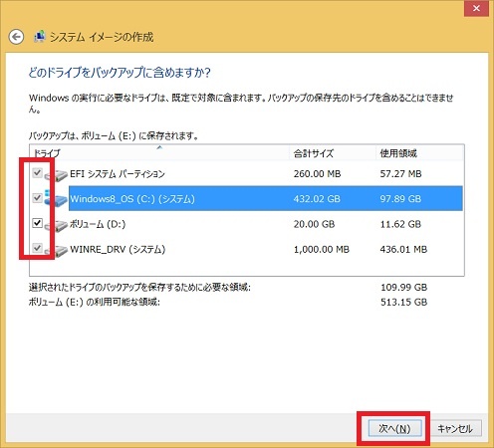Click the キャンセル button
The height and width of the screenshot is (448, 494).
(x=455, y=428)
